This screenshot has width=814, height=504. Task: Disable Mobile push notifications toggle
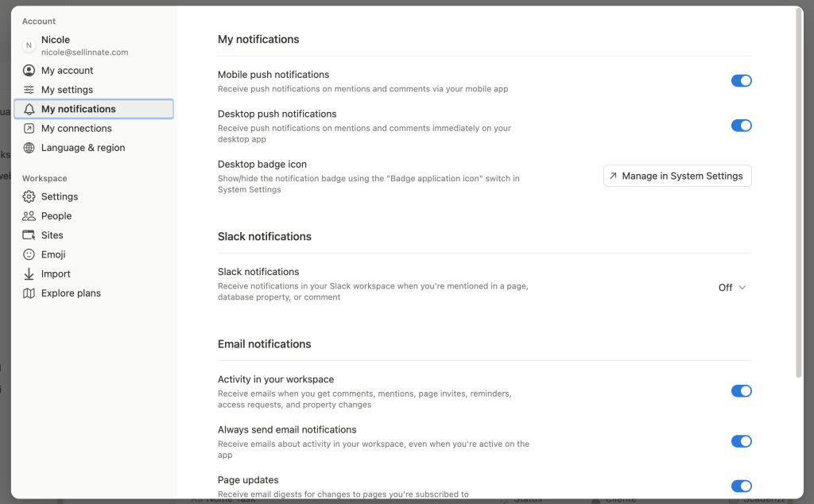[741, 80]
